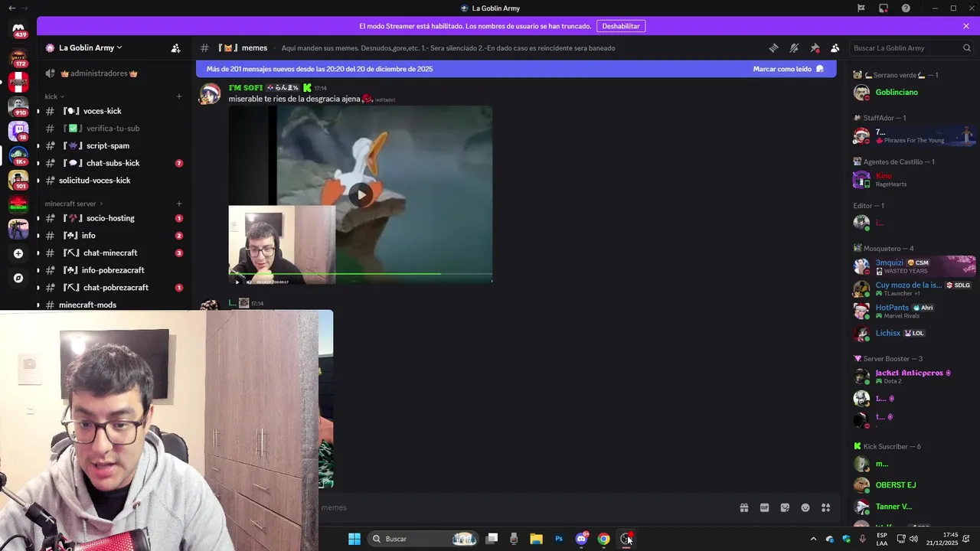Open the chat-minecraft channel

(x=112, y=253)
